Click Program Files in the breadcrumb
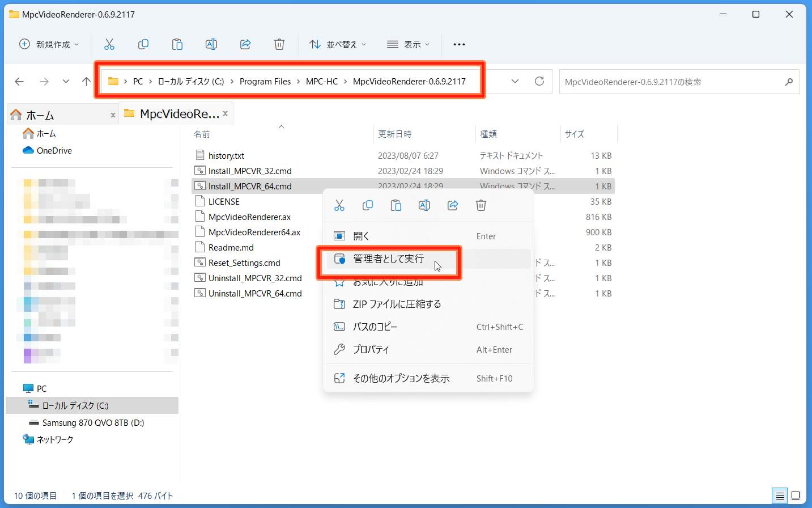This screenshot has height=508, width=812. [x=265, y=82]
